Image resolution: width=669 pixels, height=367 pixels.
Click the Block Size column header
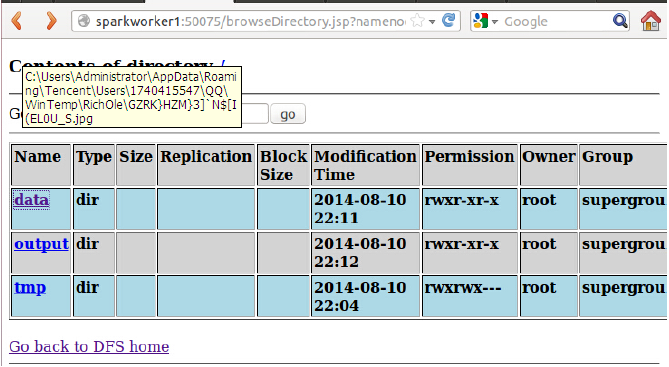coord(283,165)
